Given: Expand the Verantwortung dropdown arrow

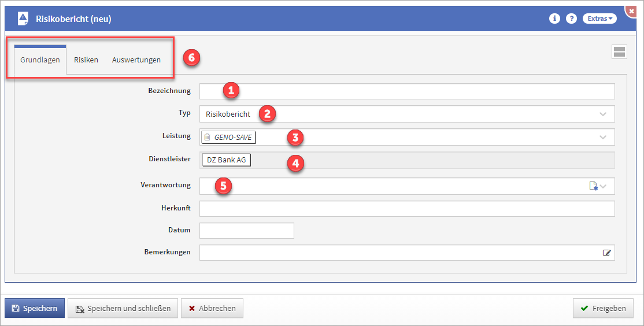Looking at the screenshot, I should (x=604, y=186).
